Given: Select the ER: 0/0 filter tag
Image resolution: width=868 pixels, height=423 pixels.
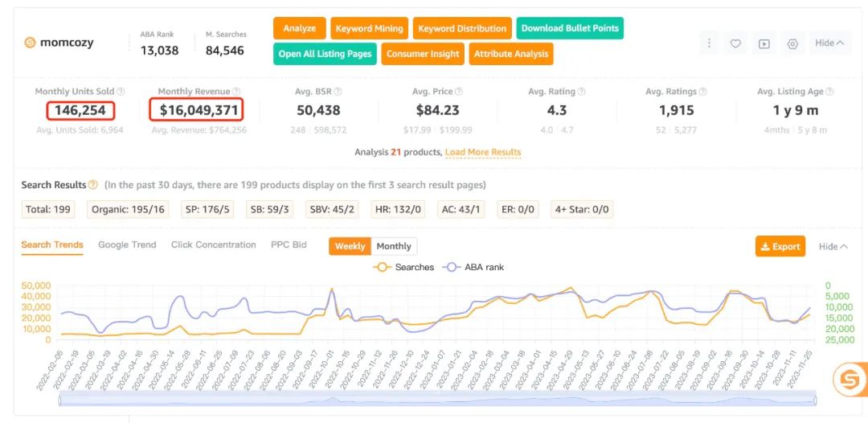Looking at the screenshot, I should [x=518, y=210].
